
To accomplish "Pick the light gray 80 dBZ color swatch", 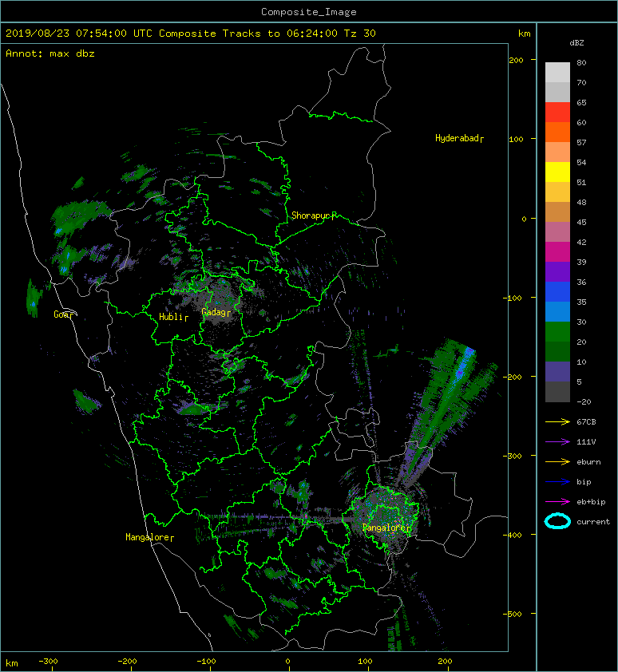I will [557, 72].
